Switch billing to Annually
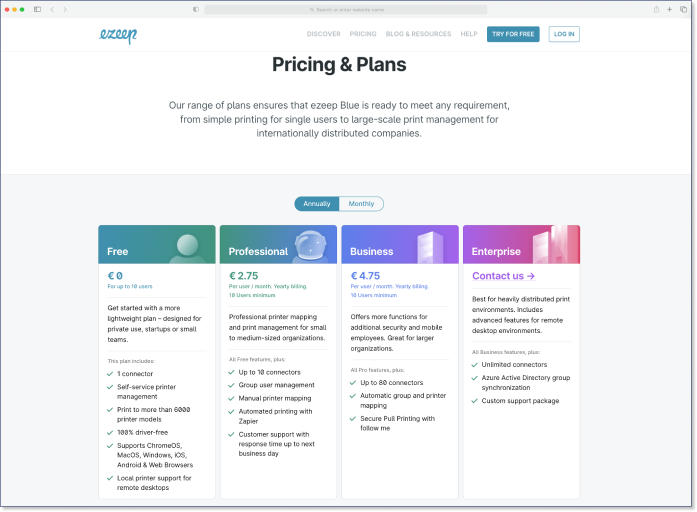Viewport: 697px width, 512px height. [317, 204]
